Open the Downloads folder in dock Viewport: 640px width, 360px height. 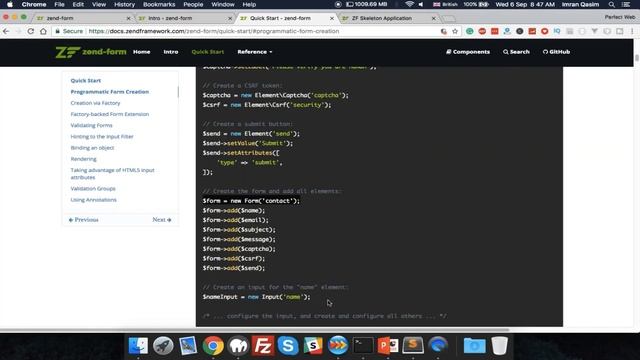click(x=474, y=346)
